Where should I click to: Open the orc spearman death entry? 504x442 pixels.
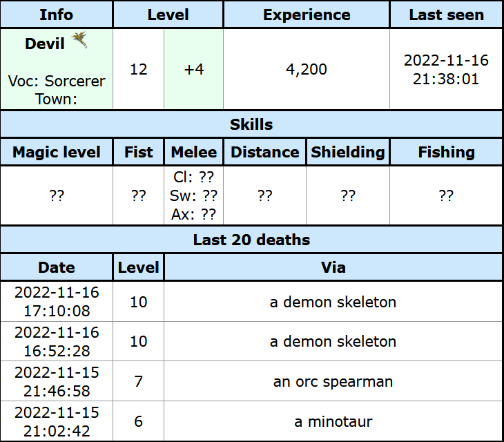tap(333, 381)
